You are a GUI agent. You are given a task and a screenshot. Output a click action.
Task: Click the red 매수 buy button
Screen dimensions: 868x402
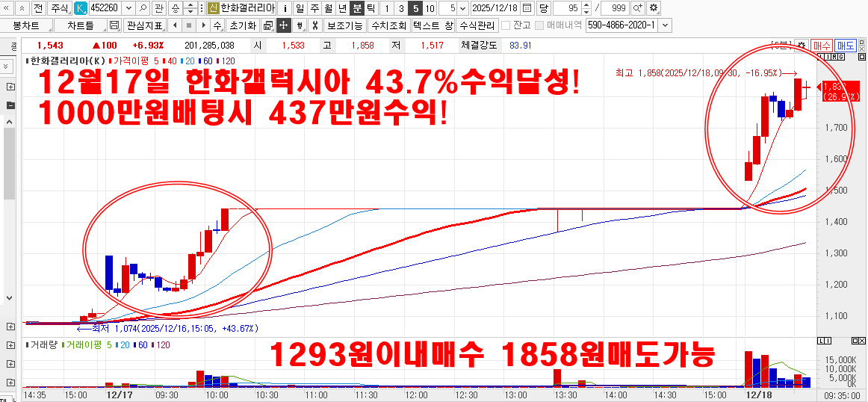coord(822,46)
